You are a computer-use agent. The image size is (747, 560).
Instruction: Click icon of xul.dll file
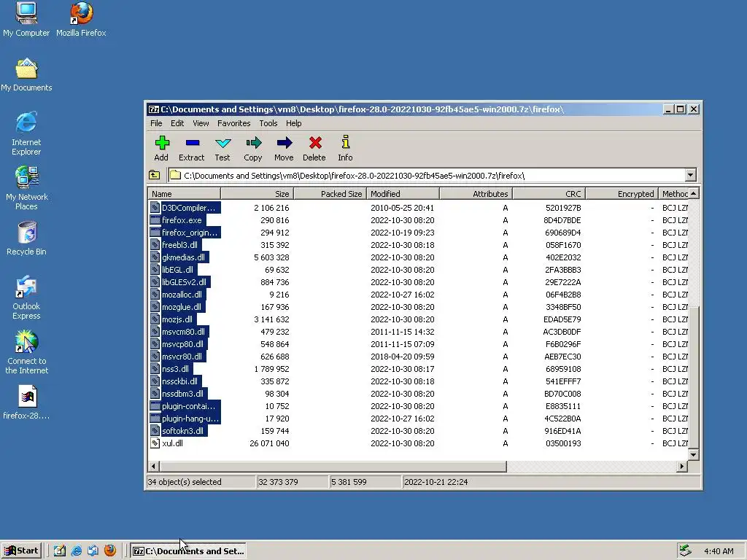tap(155, 443)
